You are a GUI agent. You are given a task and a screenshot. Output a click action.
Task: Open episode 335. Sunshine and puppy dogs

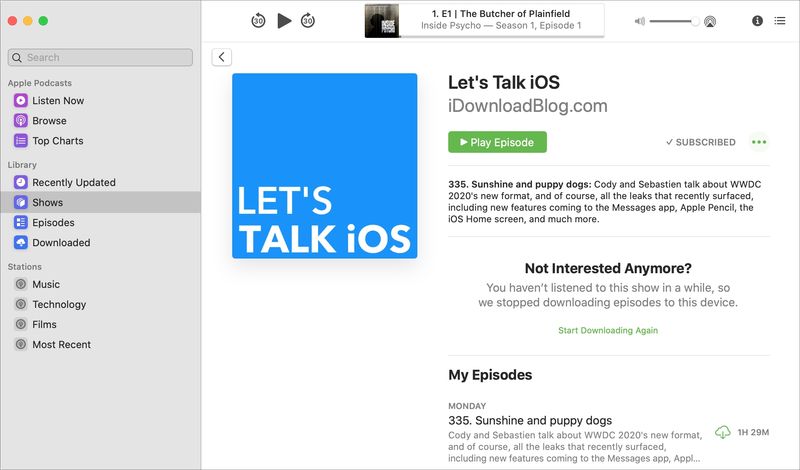coord(530,420)
